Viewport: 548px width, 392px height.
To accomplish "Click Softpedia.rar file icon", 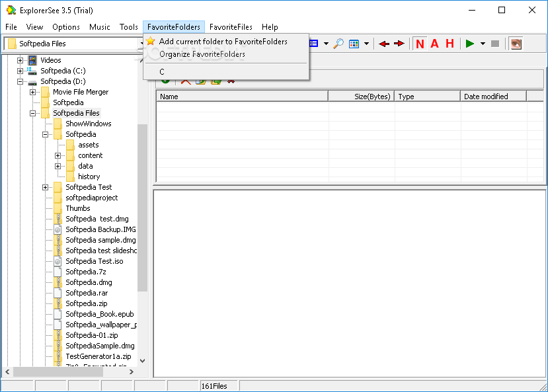I will pyautogui.click(x=58, y=293).
